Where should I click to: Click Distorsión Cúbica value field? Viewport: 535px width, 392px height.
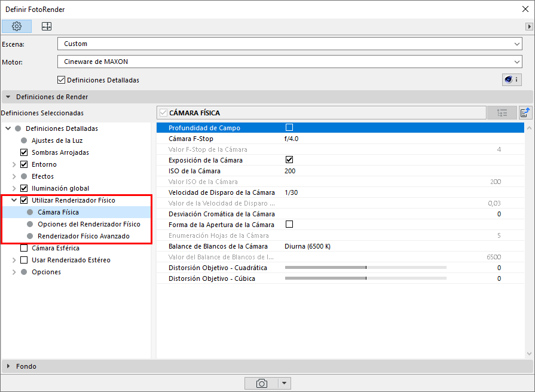point(499,278)
